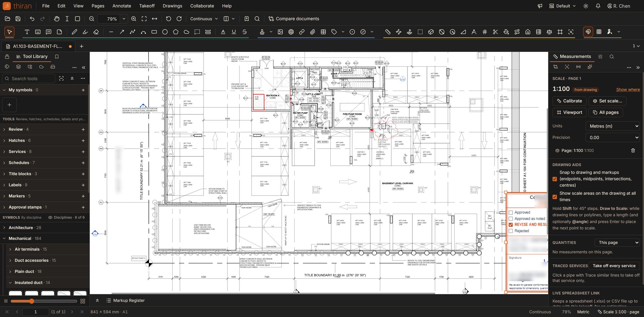Click the attachment paperclip icon
The image size is (644, 317).
pos(313,32)
